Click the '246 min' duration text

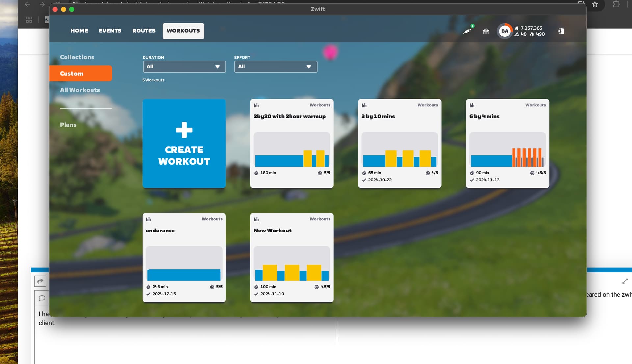click(160, 287)
